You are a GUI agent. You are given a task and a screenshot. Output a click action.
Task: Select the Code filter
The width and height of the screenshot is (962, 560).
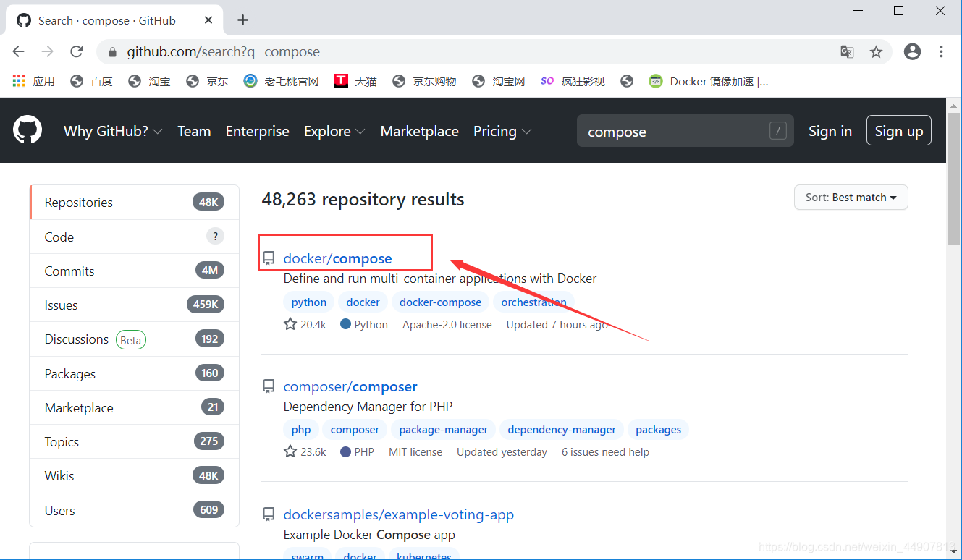coord(134,237)
